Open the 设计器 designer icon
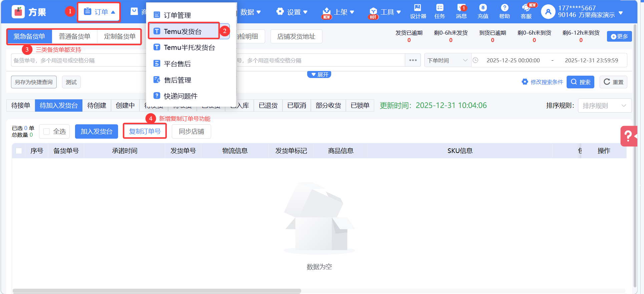644x294 pixels. 418,11
